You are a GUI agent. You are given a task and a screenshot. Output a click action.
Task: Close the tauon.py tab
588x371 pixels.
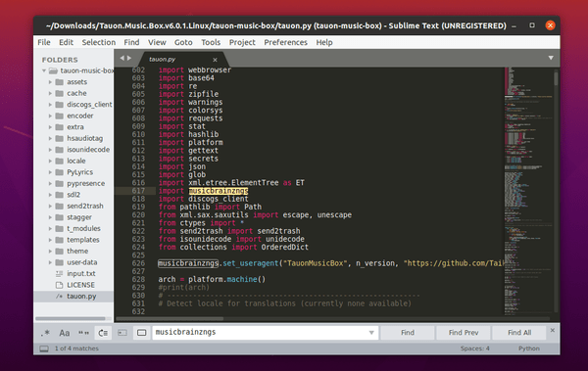tap(215, 60)
